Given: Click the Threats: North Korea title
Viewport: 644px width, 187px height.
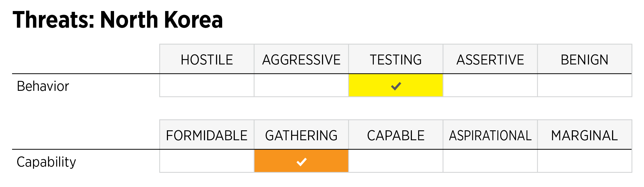Looking at the screenshot, I should pos(118,20).
